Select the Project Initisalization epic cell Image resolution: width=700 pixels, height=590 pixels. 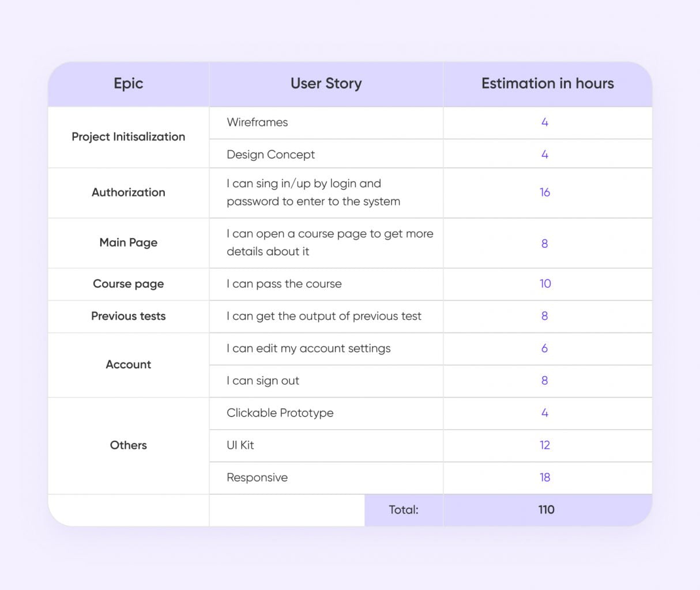[128, 137]
